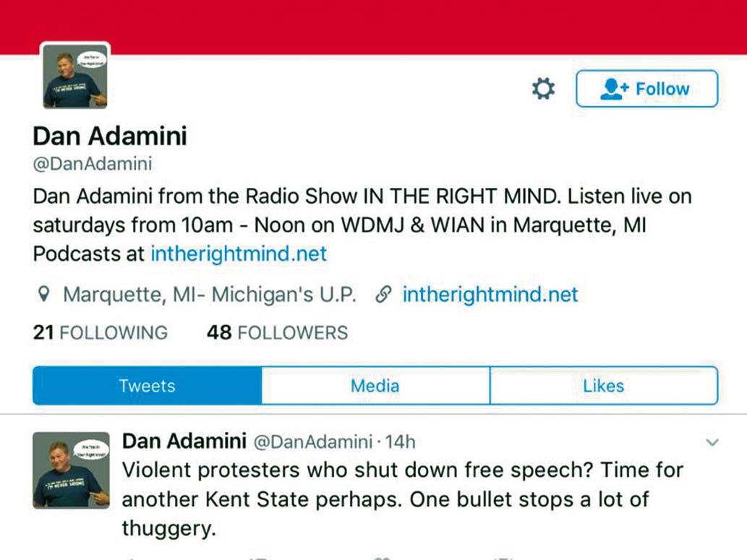Screen dimensions: 747x560
Task: Open intherightmind.net website link next to location
Action: (x=490, y=294)
